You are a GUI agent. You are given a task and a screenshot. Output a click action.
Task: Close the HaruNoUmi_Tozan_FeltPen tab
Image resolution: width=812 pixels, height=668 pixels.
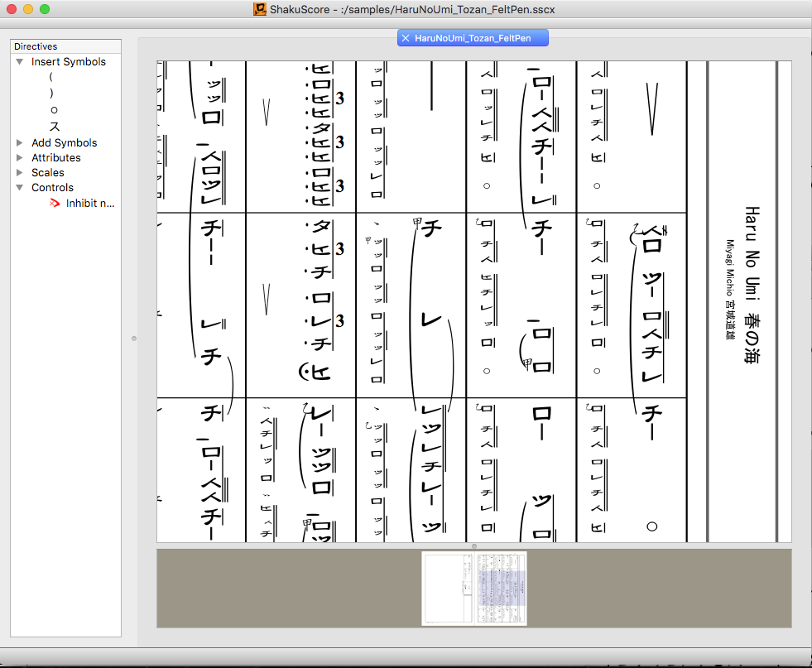pos(405,37)
